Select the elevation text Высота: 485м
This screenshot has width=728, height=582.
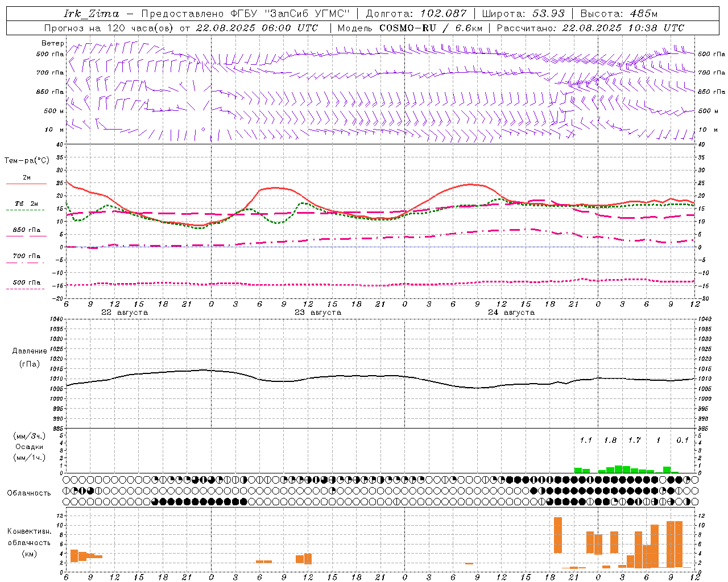[619, 14]
